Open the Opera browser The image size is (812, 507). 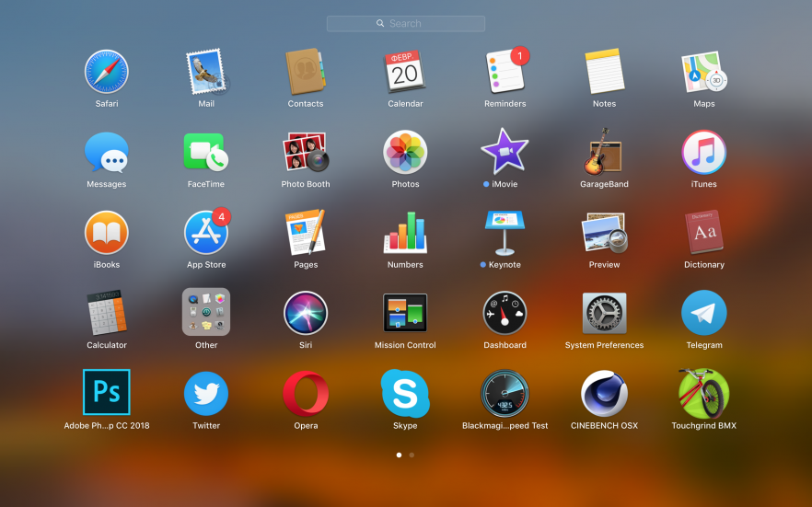[x=306, y=393]
